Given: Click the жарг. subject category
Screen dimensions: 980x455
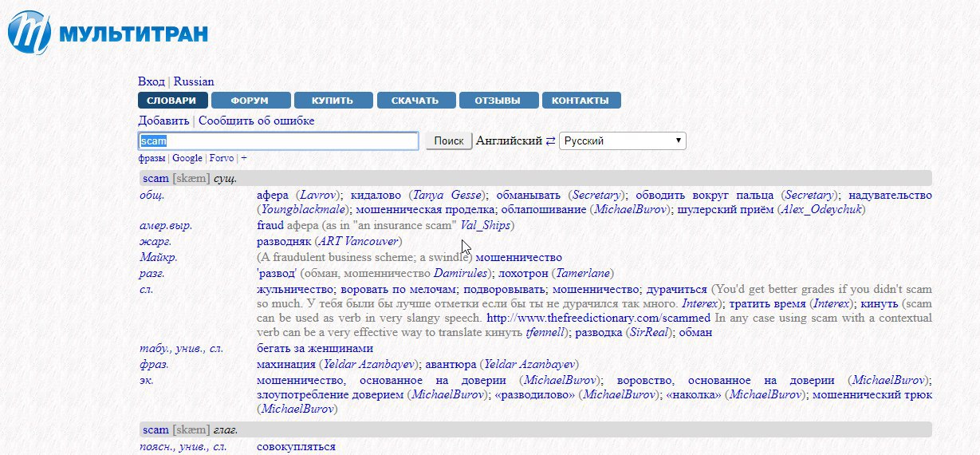Looking at the screenshot, I should point(154,241).
